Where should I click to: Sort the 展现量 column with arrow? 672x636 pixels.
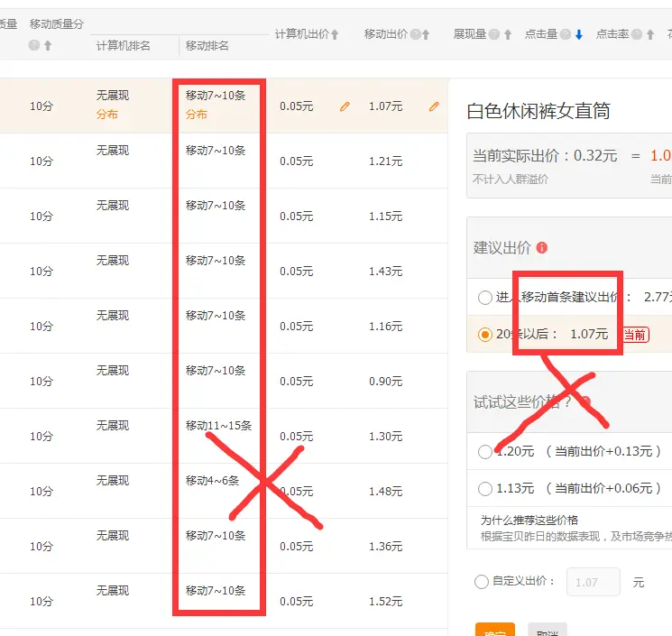point(508,34)
